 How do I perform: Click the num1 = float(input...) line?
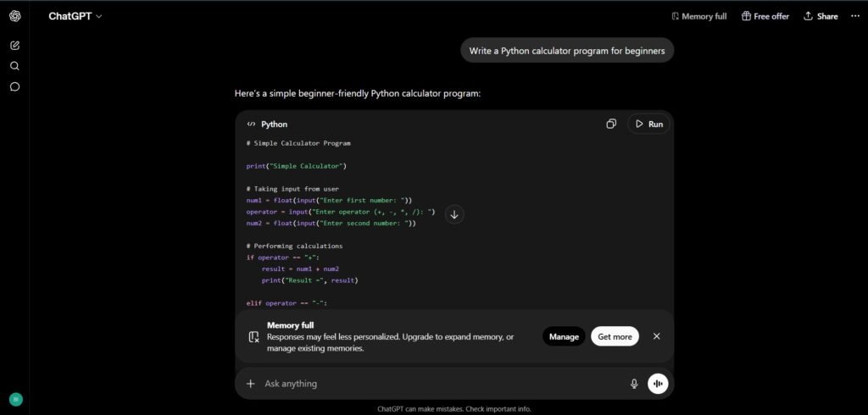[x=330, y=201]
